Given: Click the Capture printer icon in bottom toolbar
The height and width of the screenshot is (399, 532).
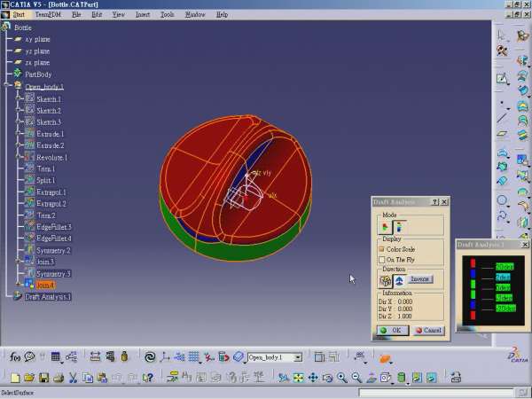Looking at the screenshot, I should coord(456,378).
